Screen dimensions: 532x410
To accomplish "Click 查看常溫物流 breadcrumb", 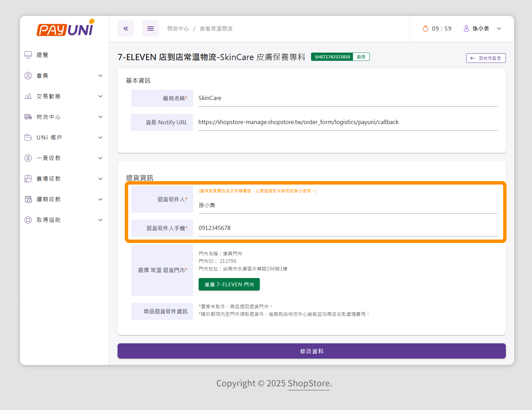I will pyautogui.click(x=216, y=29).
